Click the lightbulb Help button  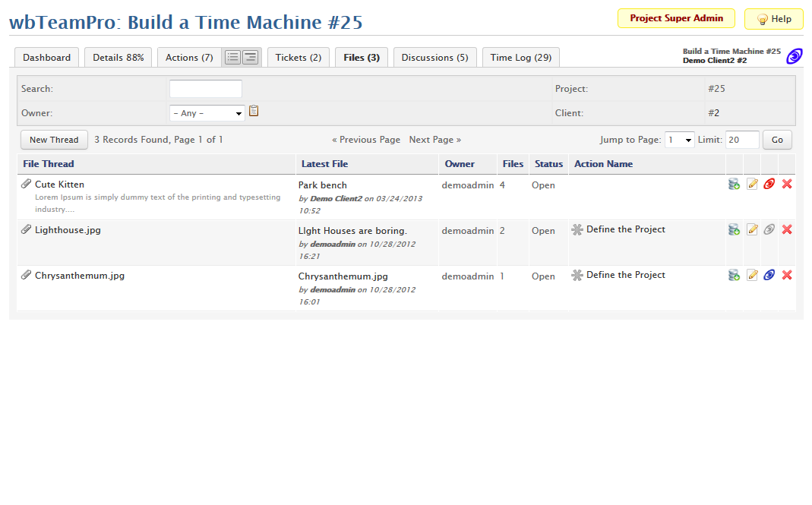click(773, 19)
